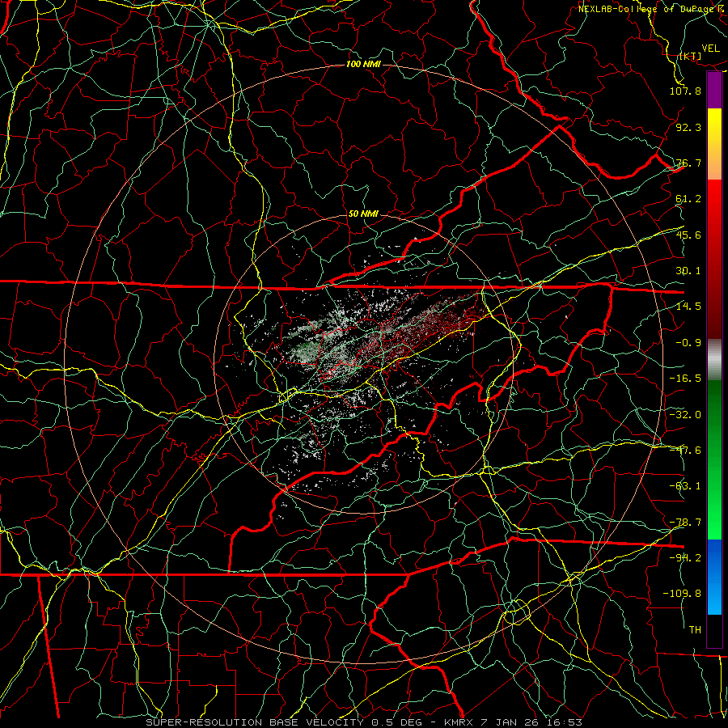Click the TH label on the legend
728x728 pixels.
(695, 630)
